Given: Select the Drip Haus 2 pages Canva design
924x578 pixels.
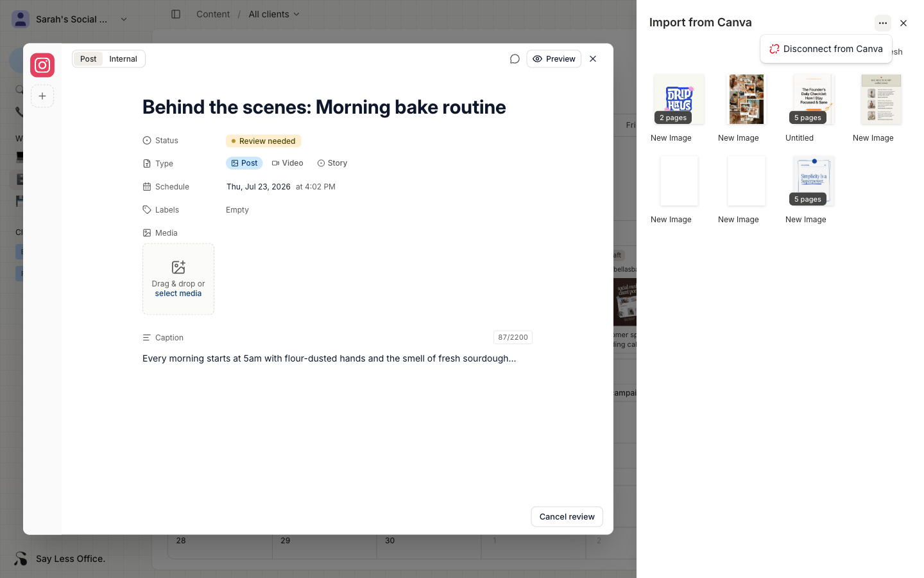Looking at the screenshot, I should (x=679, y=100).
